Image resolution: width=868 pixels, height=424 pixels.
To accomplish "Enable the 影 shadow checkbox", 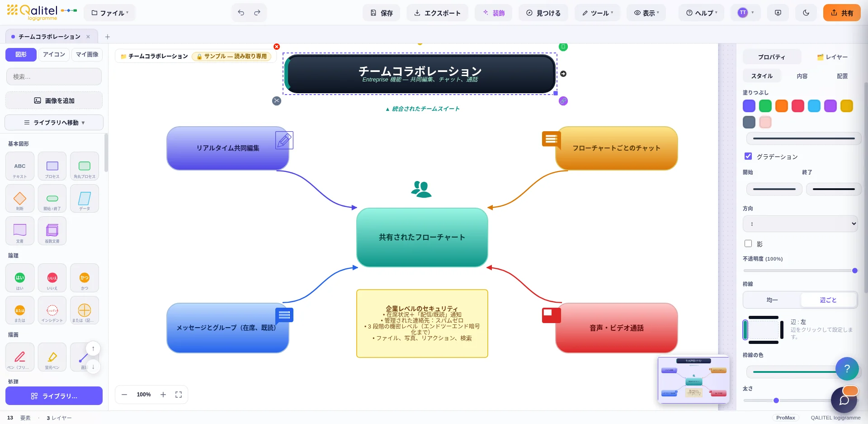I will point(748,243).
